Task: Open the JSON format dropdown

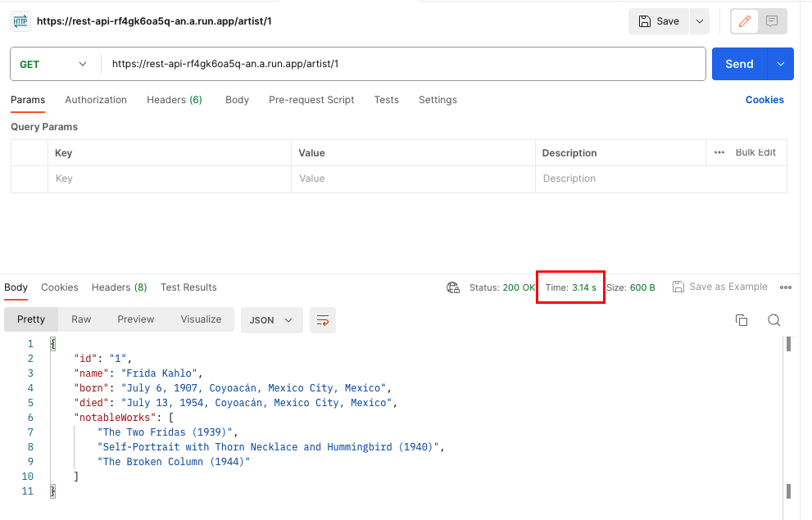Action: click(271, 320)
